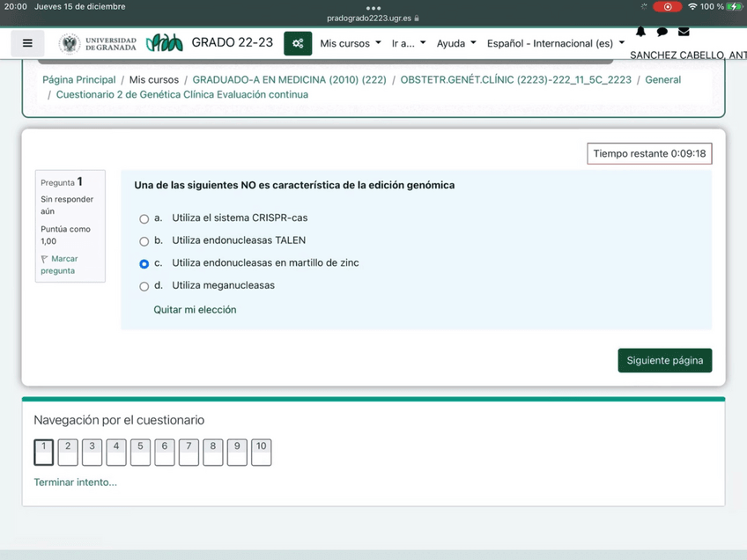Tap the battery status icon
Screen dimensions: 747x560
(x=734, y=7)
